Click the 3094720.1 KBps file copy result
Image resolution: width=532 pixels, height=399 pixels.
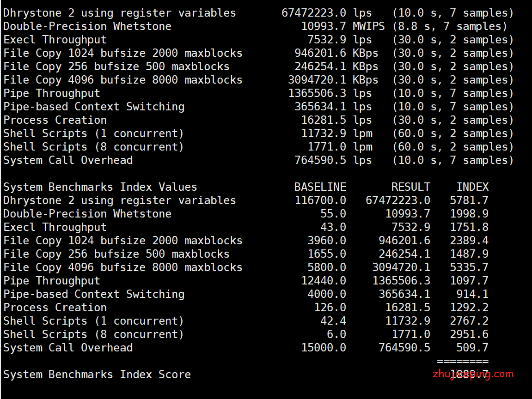[317, 80]
